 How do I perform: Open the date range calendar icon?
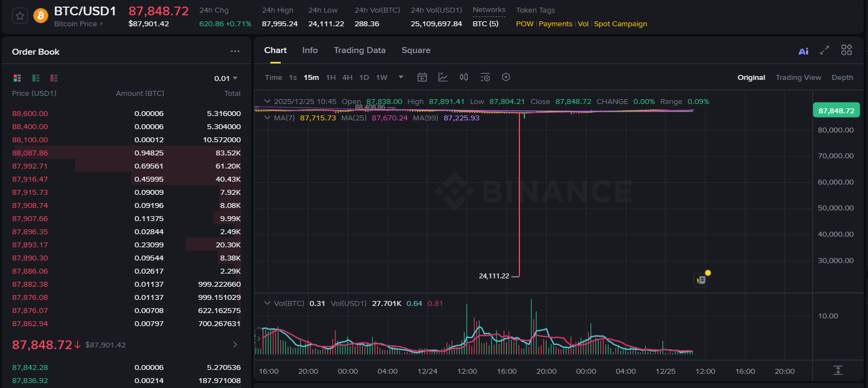point(422,77)
